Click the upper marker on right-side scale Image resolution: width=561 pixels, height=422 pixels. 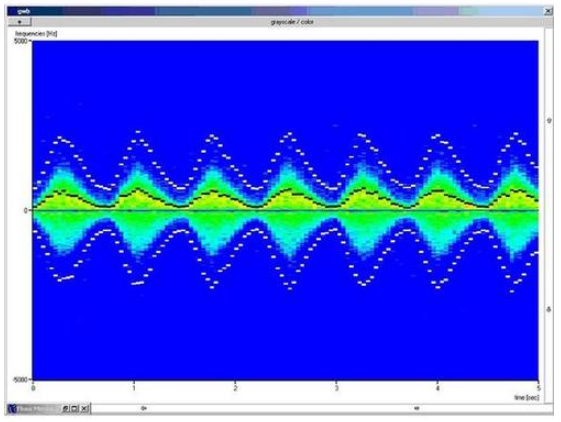pyautogui.click(x=549, y=121)
